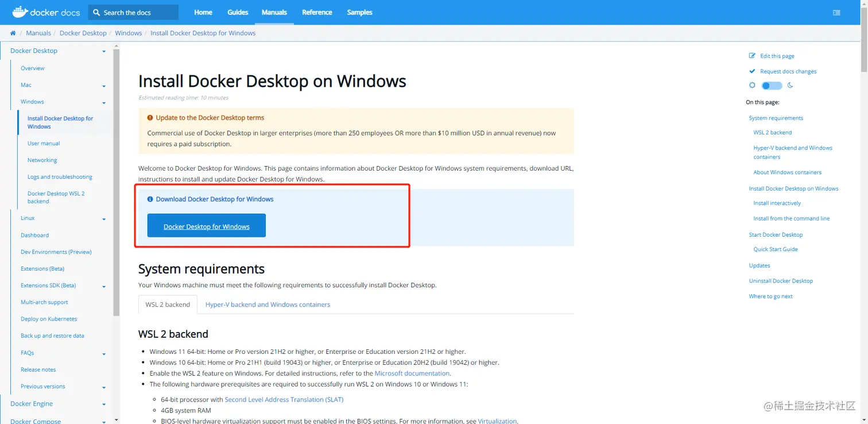The image size is (868, 424).
Task: Click the sun light-mode icon
Action: tap(752, 85)
